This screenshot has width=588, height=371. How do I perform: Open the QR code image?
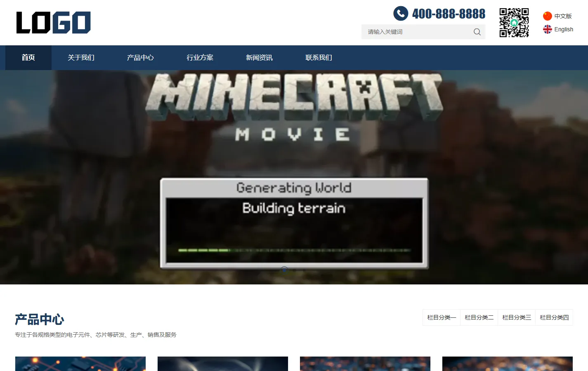514,23
